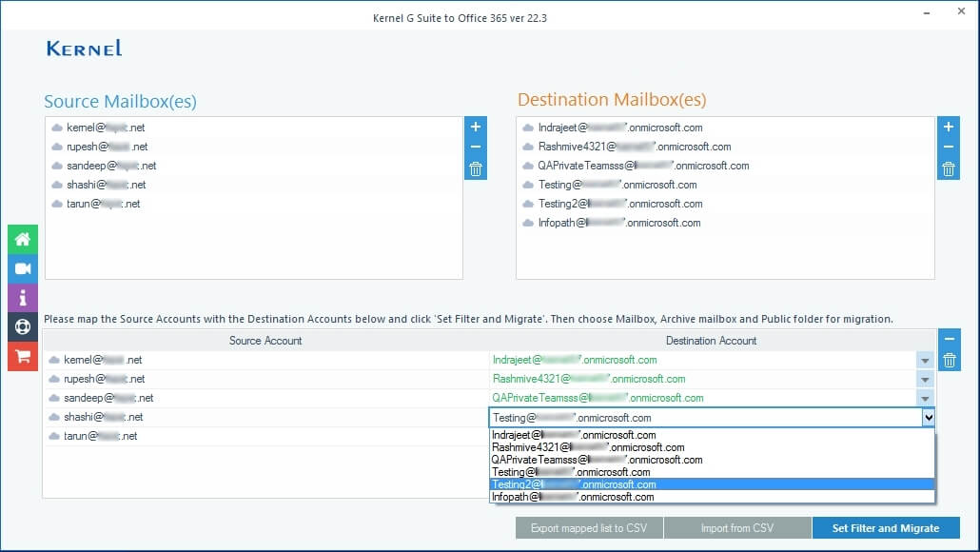Select Testing2@ in Destination Mailboxes list
Viewport: 980px width, 552px height.
coord(613,204)
